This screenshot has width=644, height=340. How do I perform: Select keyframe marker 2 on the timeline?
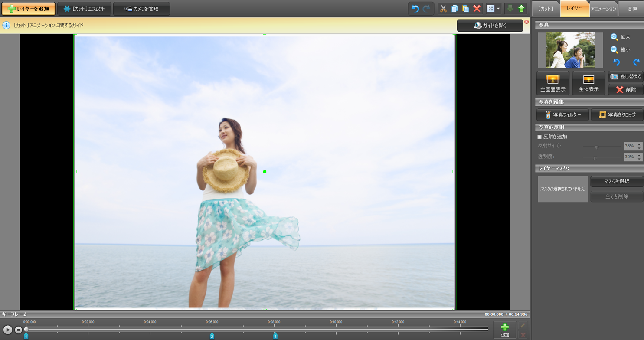(x=212, y=336)
